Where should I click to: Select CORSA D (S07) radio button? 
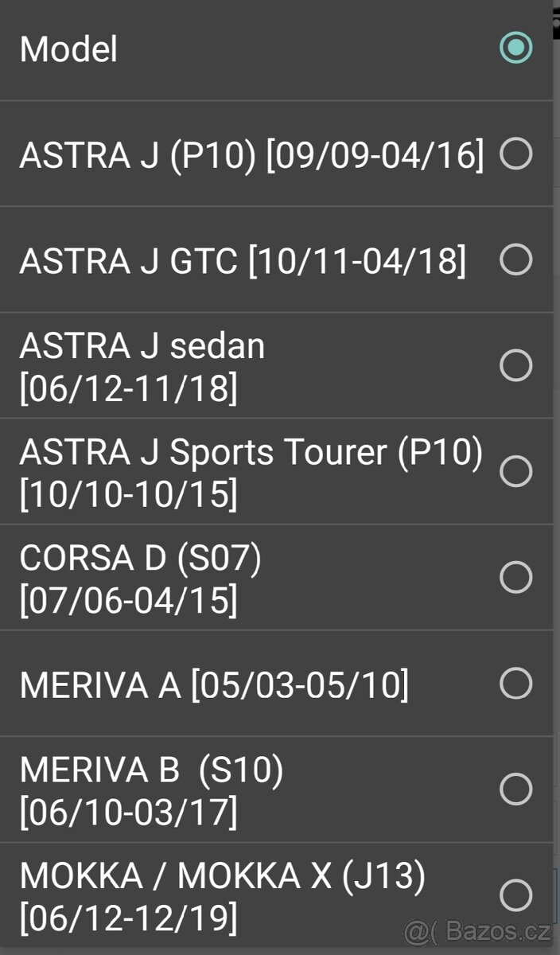pos(515,577)
